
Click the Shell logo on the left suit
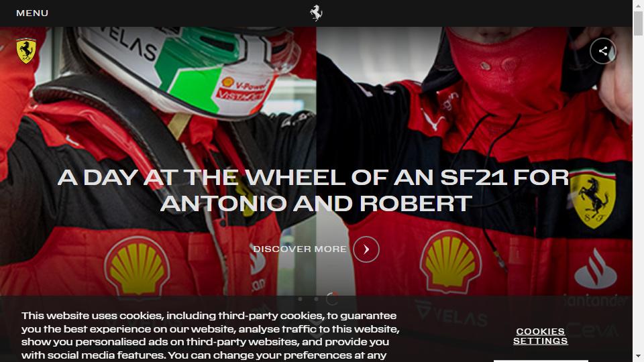click(x=137, y=266)
